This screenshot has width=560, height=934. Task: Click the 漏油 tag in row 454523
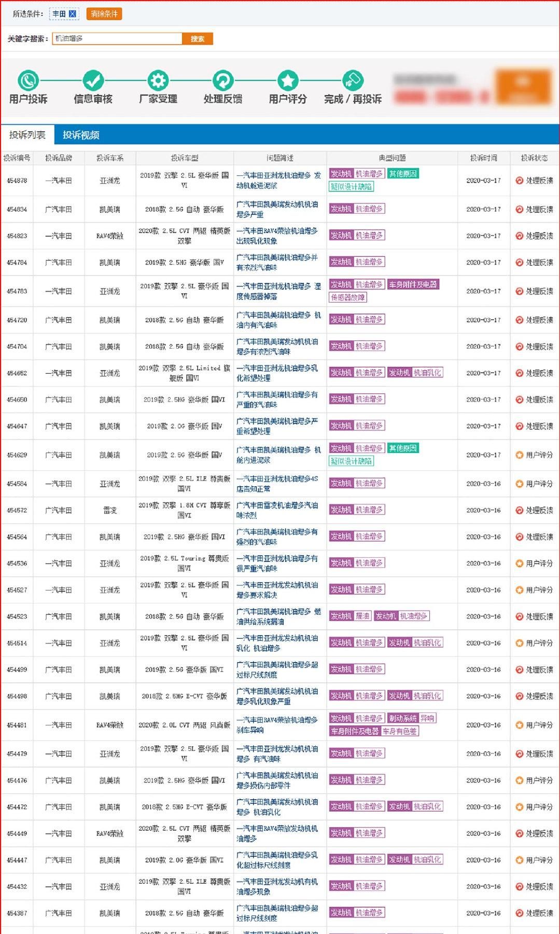click(363, 616)
